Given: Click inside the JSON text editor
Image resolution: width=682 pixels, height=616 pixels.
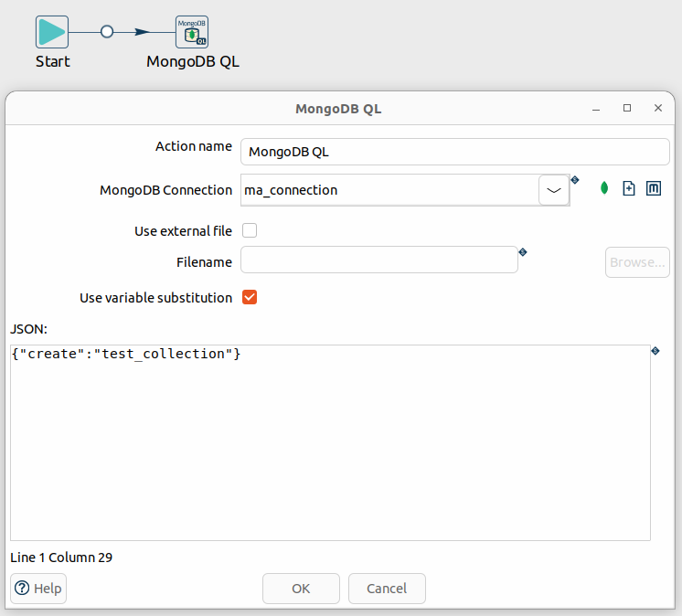Looking at the screenshot, I should (x=331, y=442).
